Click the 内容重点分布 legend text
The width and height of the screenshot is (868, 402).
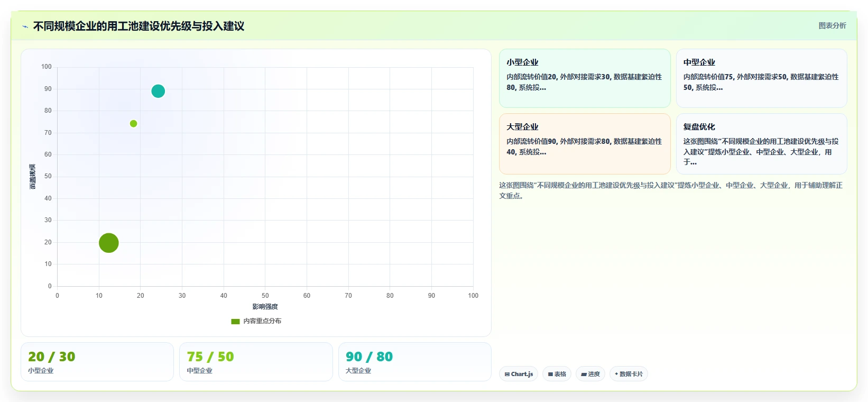[x=262, y=321]
